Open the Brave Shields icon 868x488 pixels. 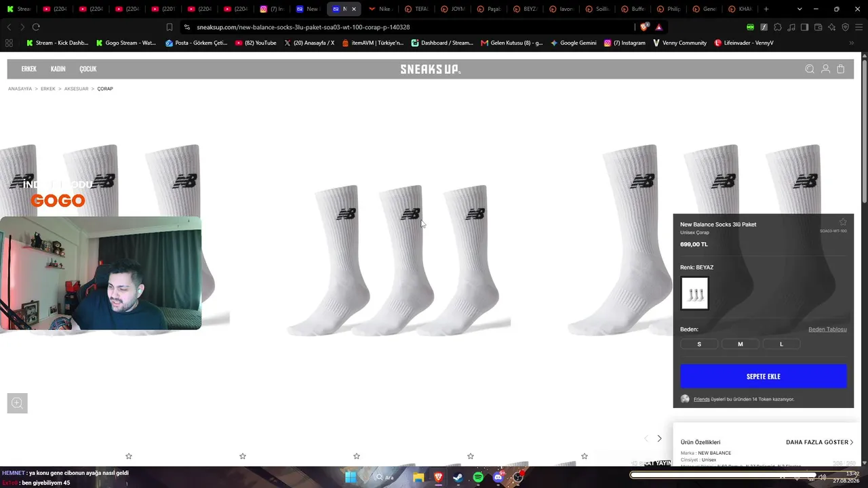[x=644, y=27]
